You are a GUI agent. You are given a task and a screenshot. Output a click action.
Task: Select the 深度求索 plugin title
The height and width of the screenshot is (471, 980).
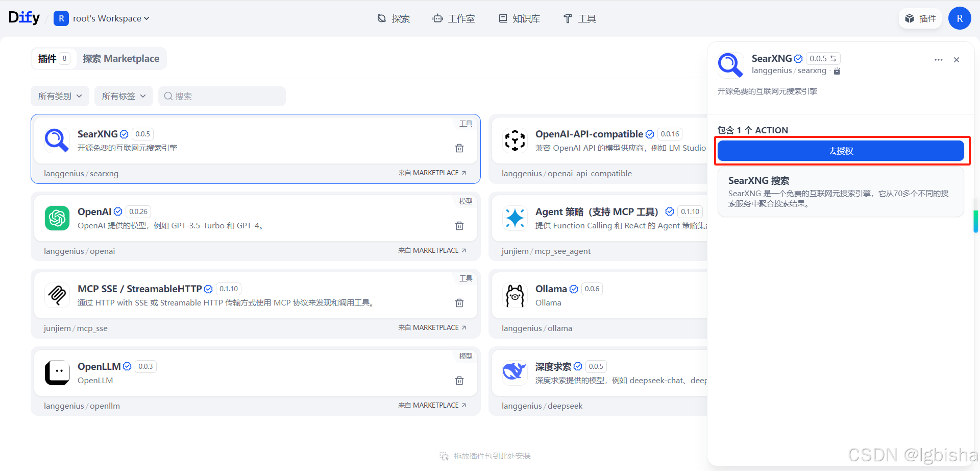point(553,366)
